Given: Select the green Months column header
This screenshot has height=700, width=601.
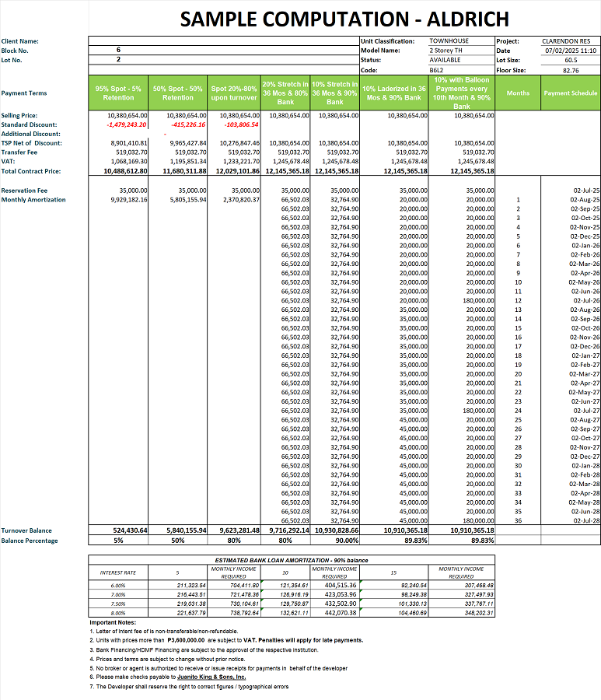Looking at the screenshot, I should pyautogui.click(x=518, y=93).
